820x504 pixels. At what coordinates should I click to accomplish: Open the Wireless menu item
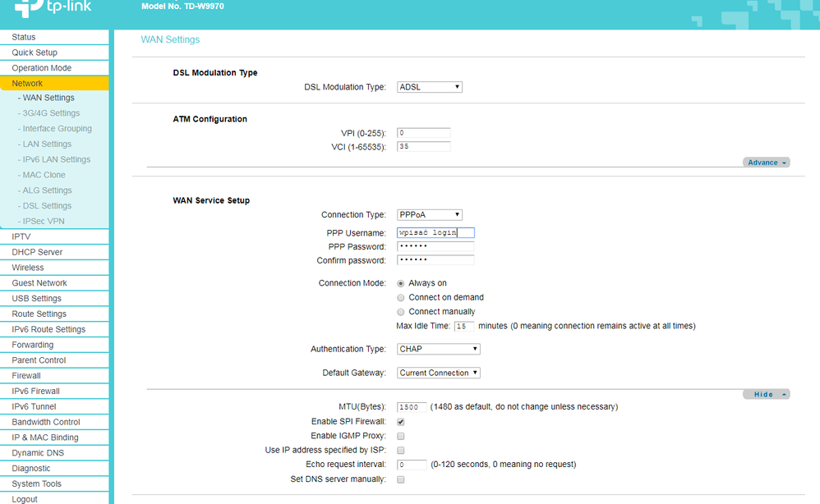coord(28,268)
